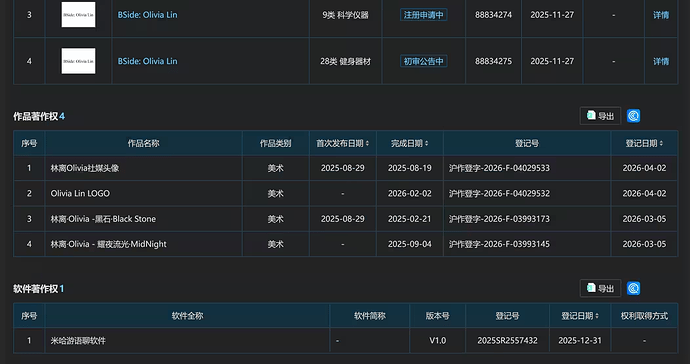Click the 版本号 column header

point(437,316)
